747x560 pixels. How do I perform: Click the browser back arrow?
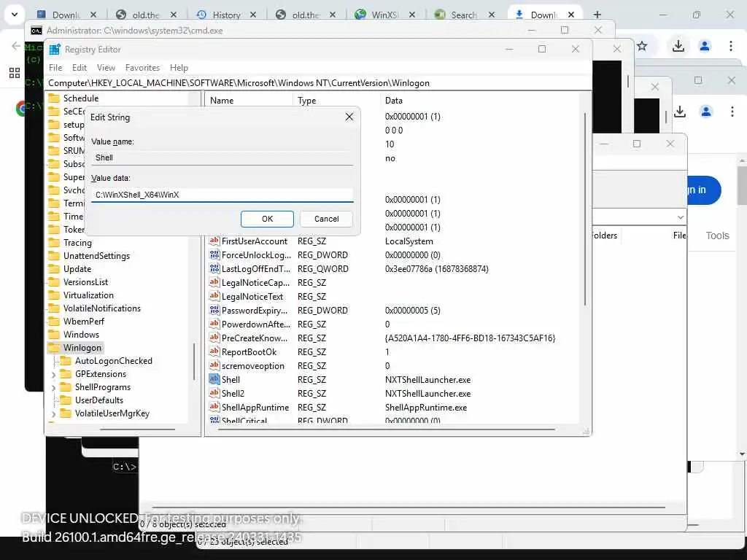[x=16, y=46]
